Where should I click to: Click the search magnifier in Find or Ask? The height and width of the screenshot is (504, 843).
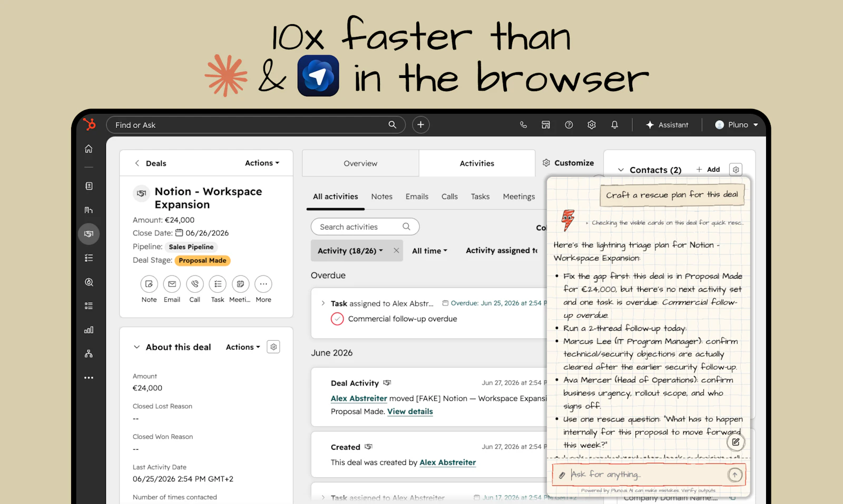pyautogui.click(x=392, y=125)
